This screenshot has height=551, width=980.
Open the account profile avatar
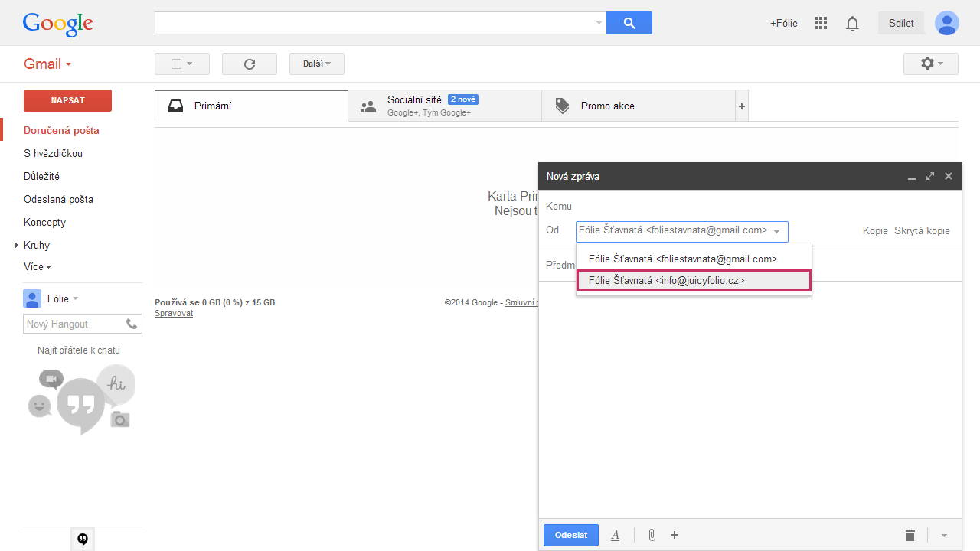tap(947, 23)
